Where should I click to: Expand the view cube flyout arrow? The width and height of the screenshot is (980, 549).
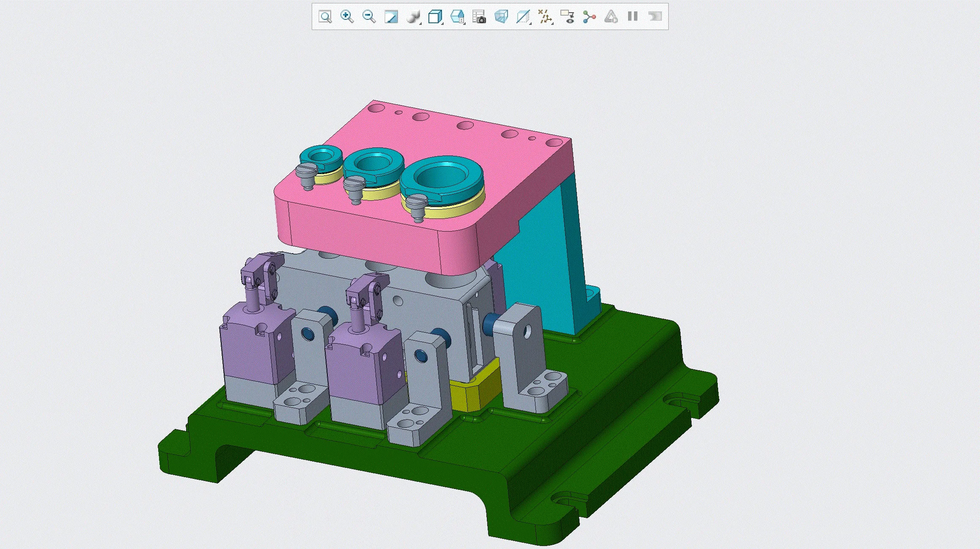tap(442, 23)
